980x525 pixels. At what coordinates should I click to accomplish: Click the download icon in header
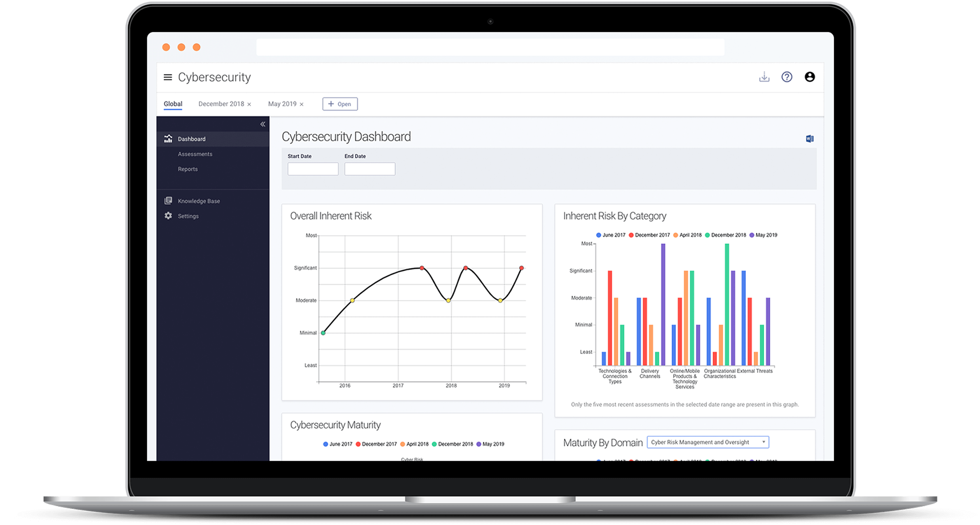pos(764,77)
